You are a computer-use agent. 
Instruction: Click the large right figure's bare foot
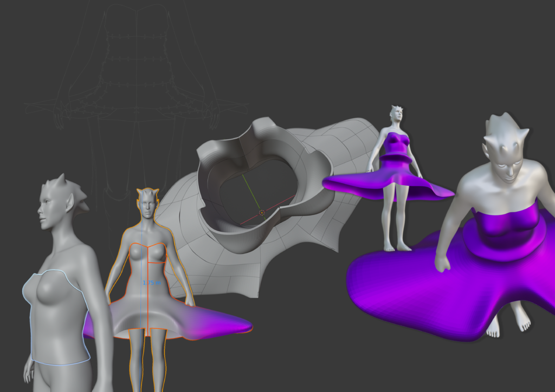click(x=520, y=319)
